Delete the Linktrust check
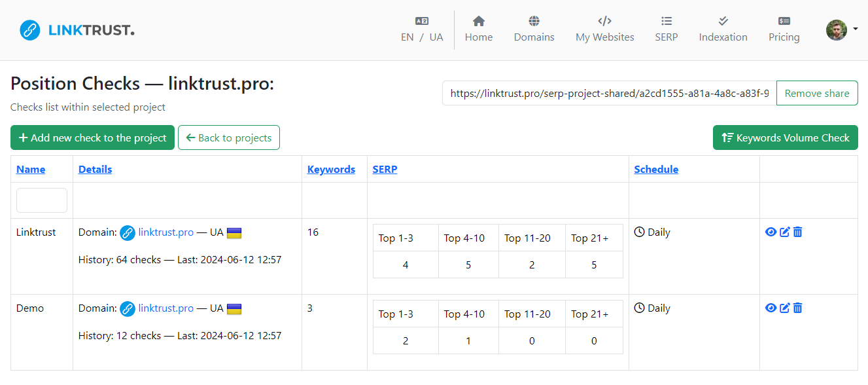Image resolution: width=868 pixels, height=385 pixels. point(797,232)
